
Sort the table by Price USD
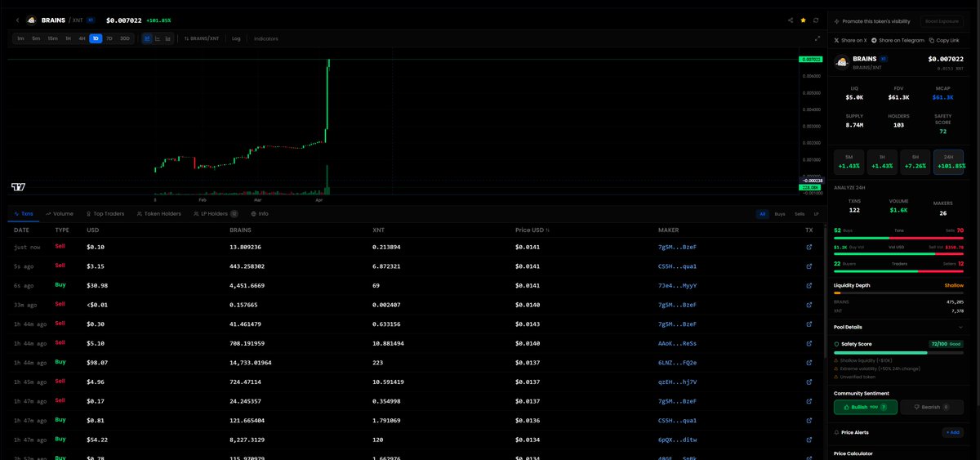tap(533, 230)
